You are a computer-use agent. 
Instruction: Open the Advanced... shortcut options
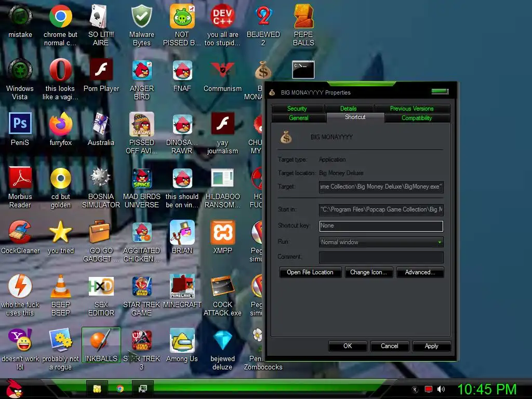pyautogui.click(x=420, y=272)
